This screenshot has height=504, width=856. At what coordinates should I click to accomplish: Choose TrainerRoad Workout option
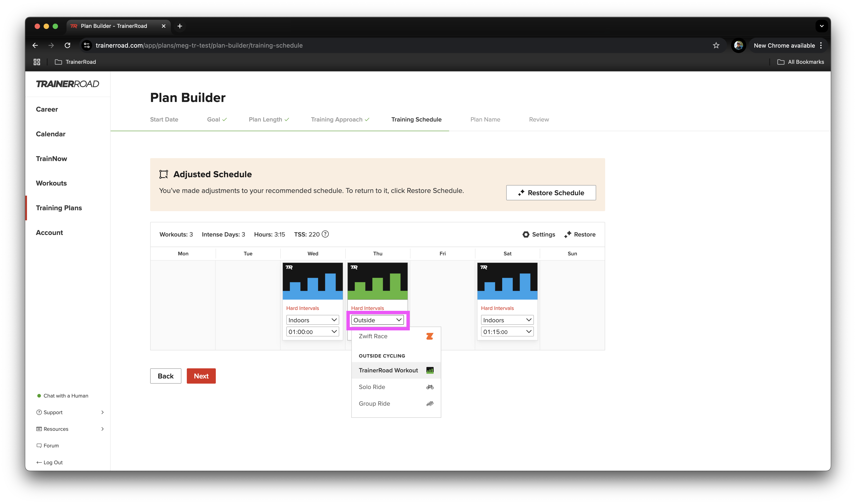(x=396, y=370)
